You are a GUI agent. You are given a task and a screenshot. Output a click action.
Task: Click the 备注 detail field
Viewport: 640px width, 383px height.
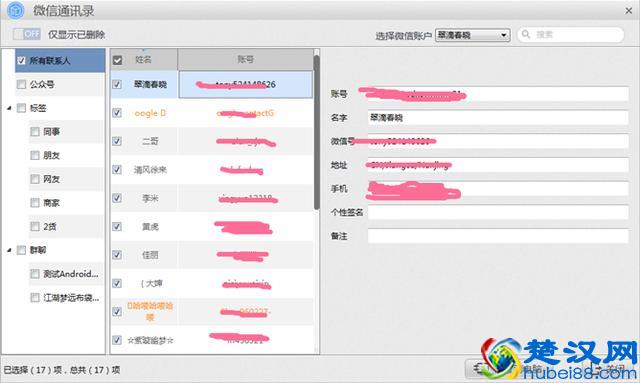coord(498,236)
